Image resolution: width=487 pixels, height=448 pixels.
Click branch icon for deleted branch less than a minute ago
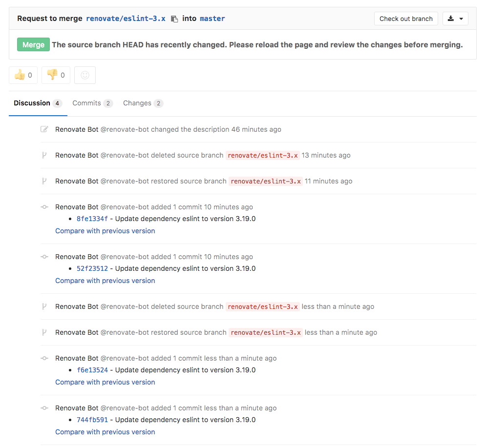pyautogui.click(x=44, y=306)
